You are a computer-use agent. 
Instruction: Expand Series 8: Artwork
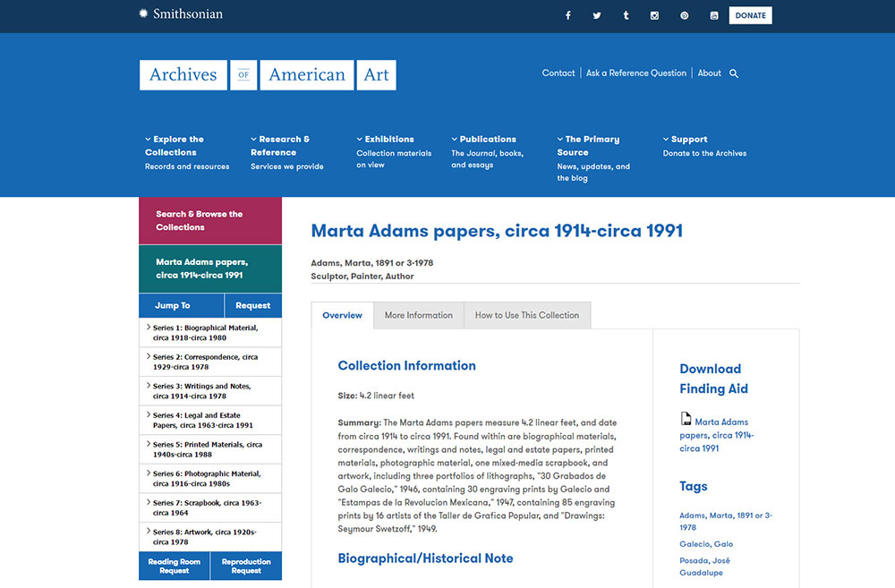pos(210,537)
